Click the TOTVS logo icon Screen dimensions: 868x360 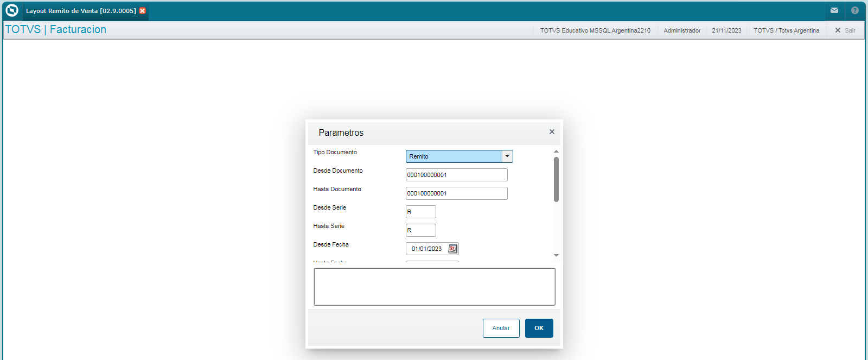[x=11, y=10]
